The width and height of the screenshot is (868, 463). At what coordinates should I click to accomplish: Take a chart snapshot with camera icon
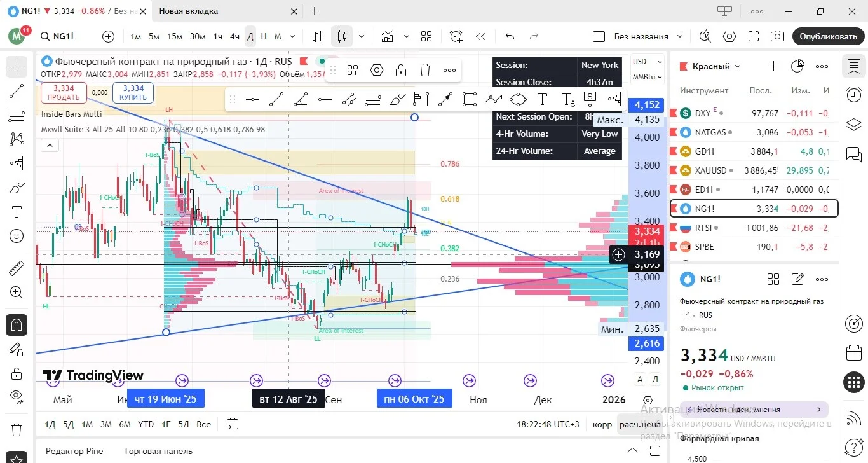[776, 36]
